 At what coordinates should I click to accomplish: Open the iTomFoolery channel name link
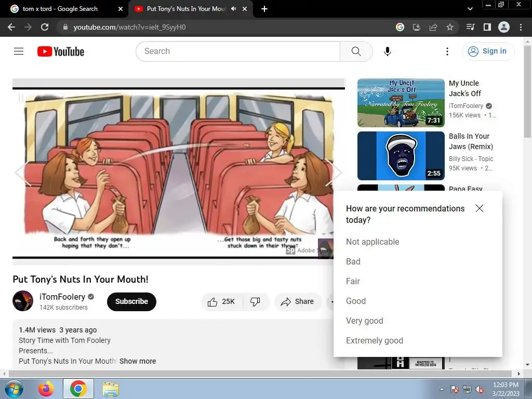[x=62, y=297]
